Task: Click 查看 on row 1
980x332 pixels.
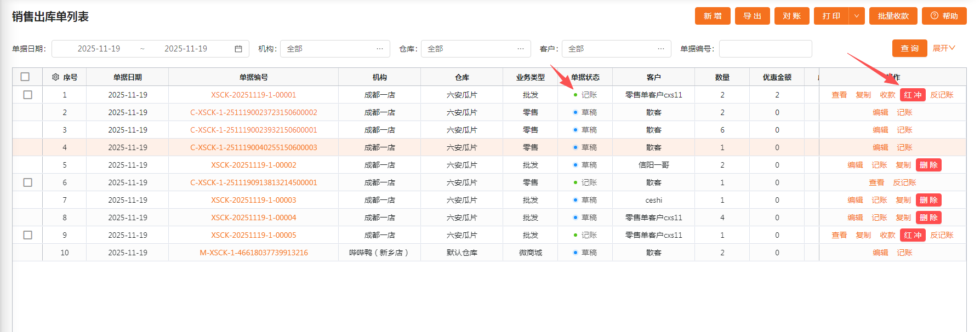Action: click(x=839, y=95)
